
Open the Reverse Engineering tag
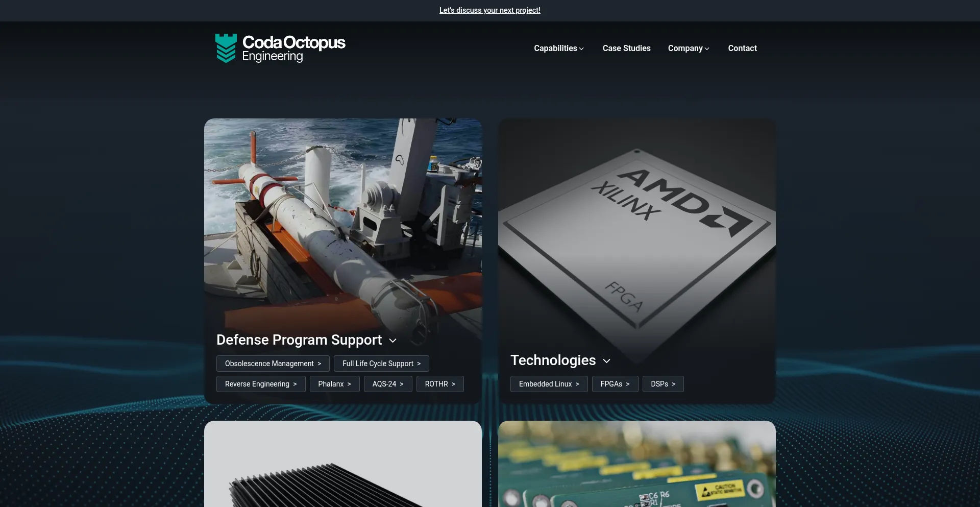click(260, 384)
